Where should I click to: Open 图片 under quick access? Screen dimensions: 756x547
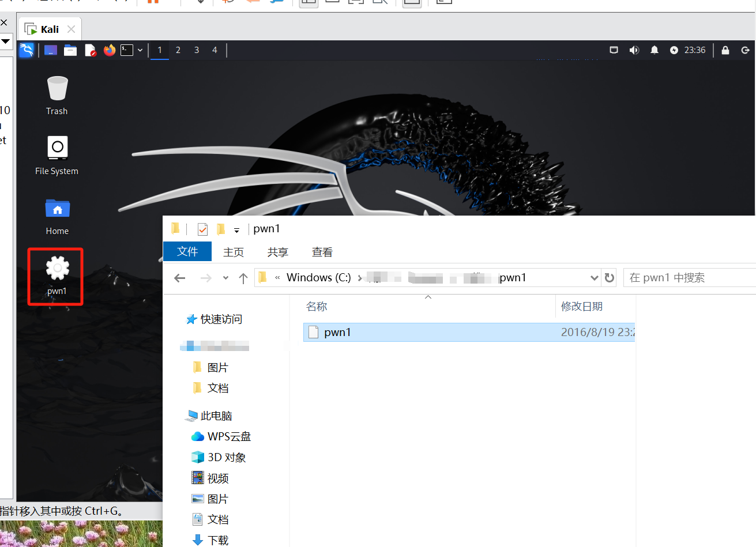pos(211,368)
